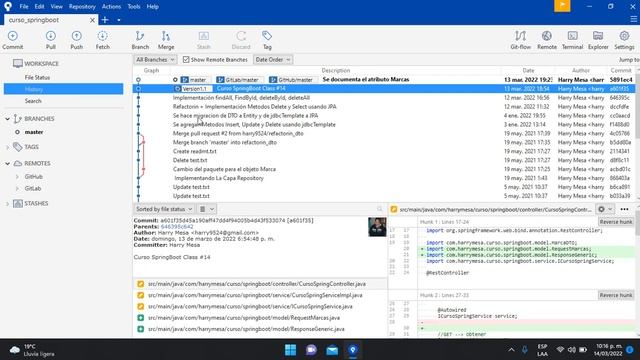Open the Explorer toolbar icon
640x360 pixels.
point(598,40)
